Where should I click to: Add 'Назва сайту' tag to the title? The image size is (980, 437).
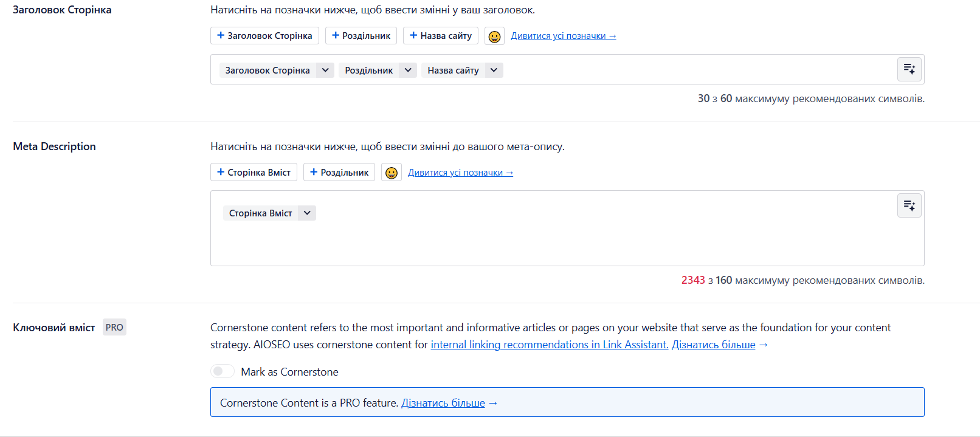(441, 36)
